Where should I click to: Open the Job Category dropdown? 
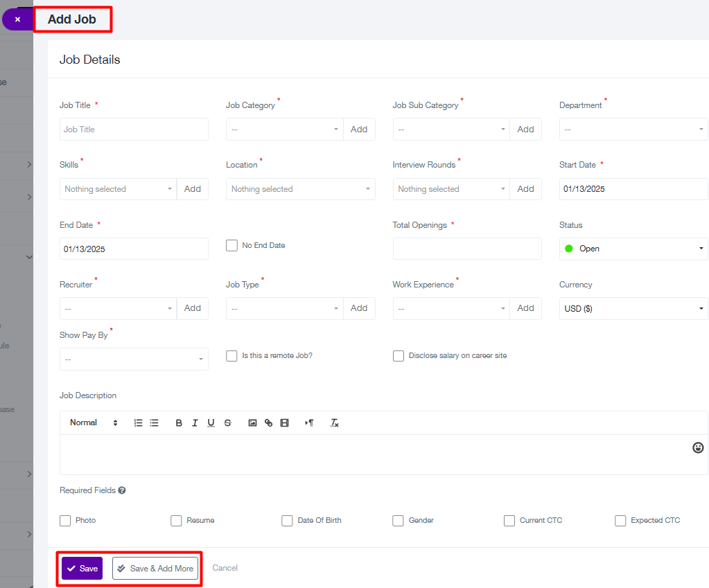point(285,130)
